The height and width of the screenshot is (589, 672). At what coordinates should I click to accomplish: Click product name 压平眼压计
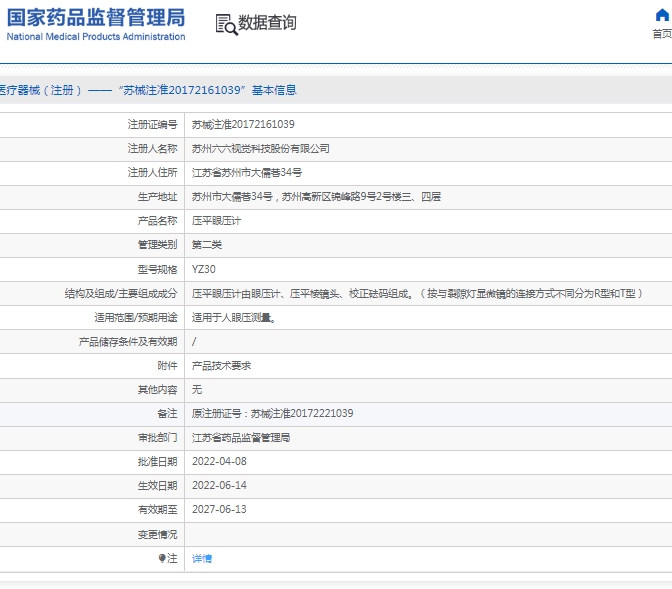coord(216,221)
